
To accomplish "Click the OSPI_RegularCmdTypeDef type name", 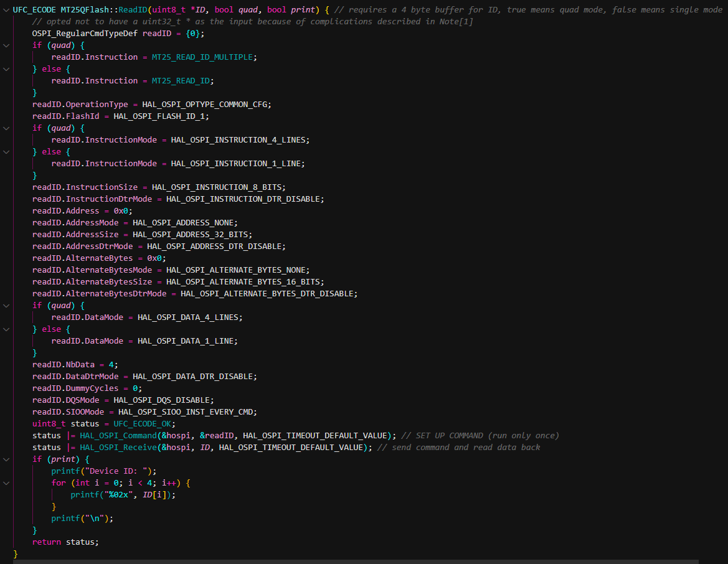I will click(85, 34).
